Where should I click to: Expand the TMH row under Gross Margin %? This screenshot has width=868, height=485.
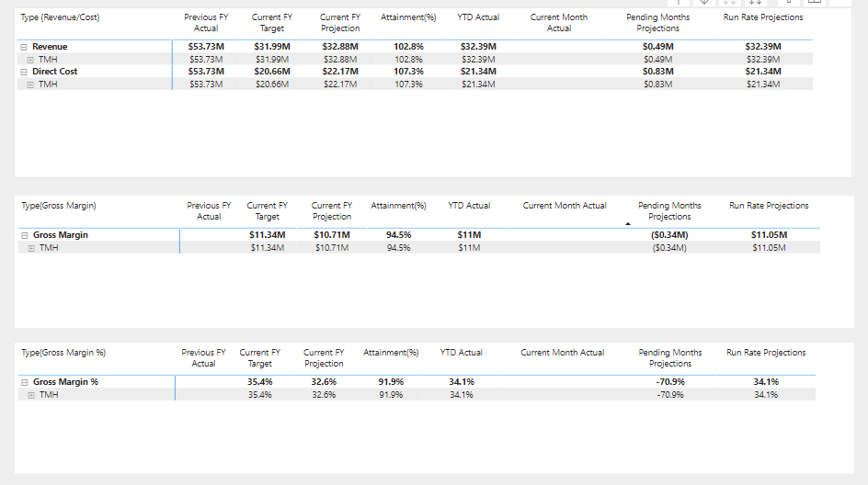(31, 395)
